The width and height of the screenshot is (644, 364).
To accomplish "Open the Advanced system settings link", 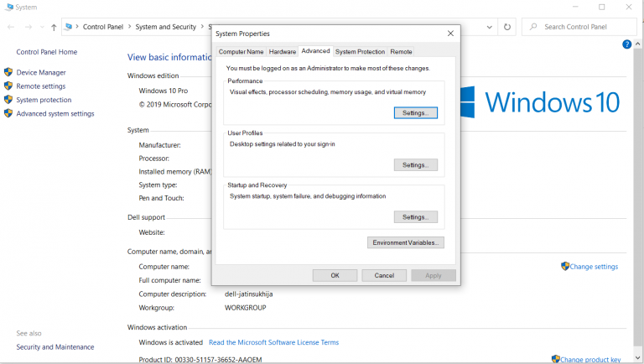I will pos(55,113).
